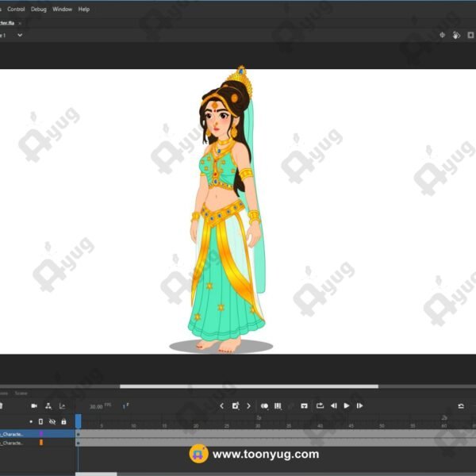
Task: Play the timeline animation
Action: [347, 405]
